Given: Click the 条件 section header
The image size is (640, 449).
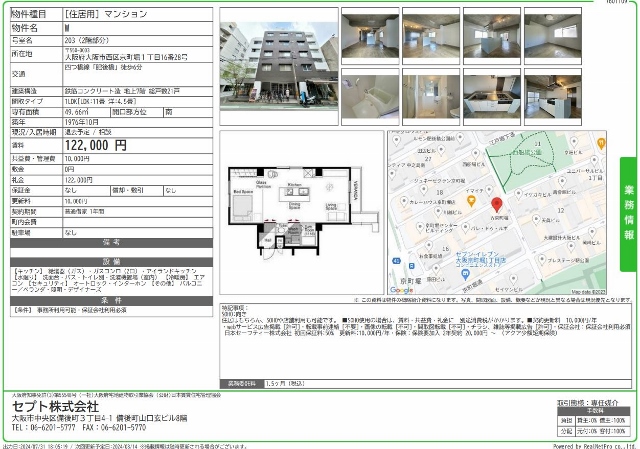Looking at the screenshot, I should click(x=111, y=301).
